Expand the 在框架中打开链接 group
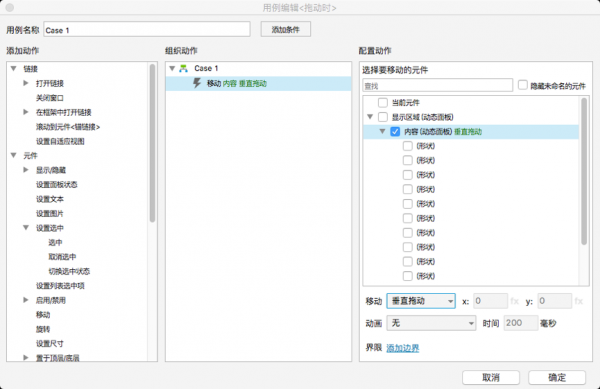The width and height of the screenshot is (600, 389). click(x=26, y=112)
